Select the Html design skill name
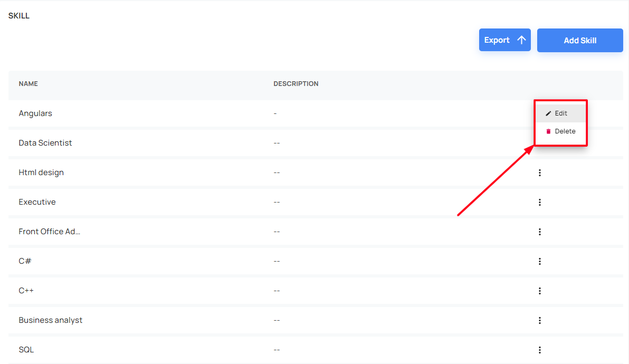The height and width of the screenshot is (364, 629). (x=41, y=173)
